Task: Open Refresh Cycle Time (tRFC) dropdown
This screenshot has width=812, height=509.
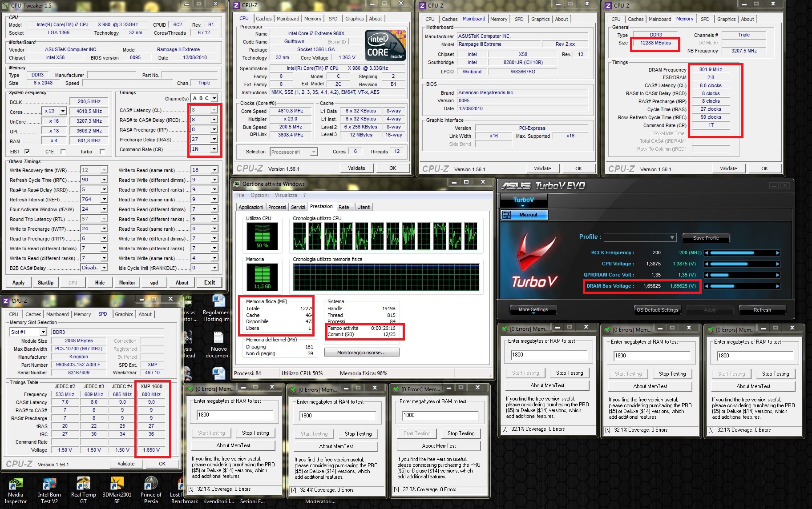Action: 104,180
